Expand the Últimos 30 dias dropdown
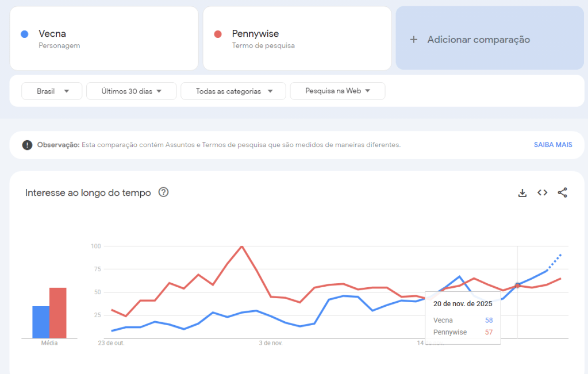 [131, 91]
